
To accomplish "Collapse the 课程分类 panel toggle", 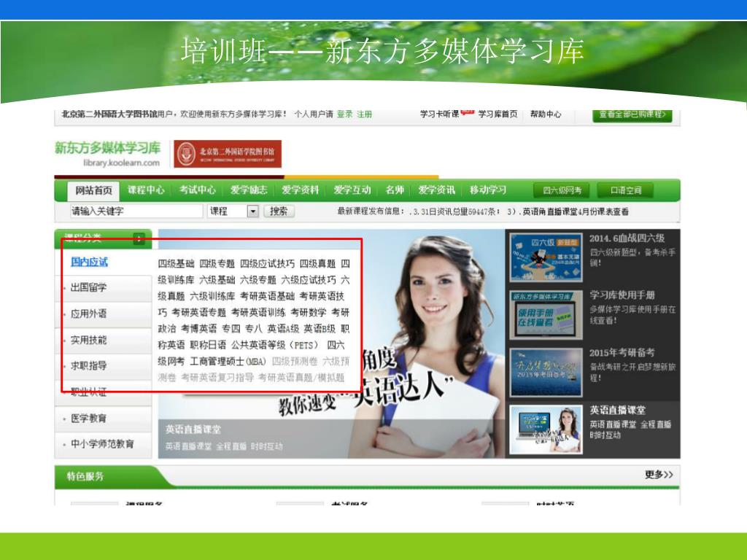I will coord(139,238).
